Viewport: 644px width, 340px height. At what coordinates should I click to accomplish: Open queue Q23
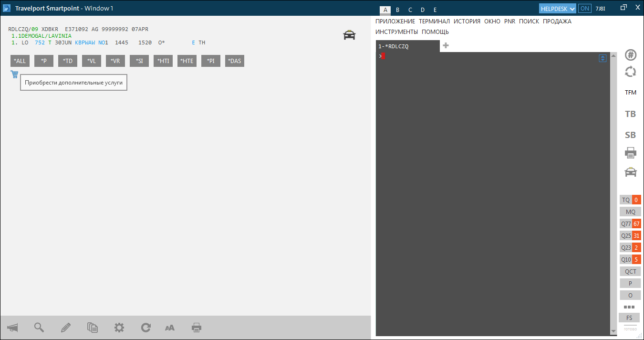click(x=630, y=248)
